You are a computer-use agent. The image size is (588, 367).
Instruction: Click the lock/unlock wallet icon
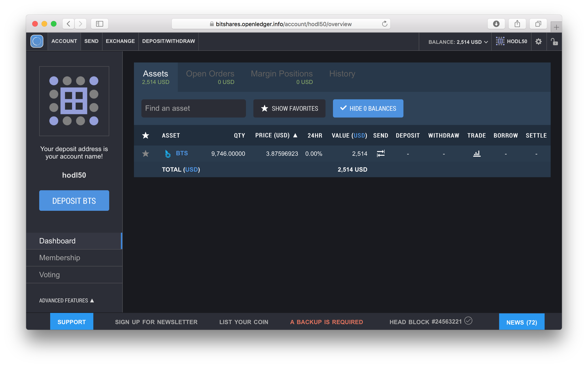[554, 42]
